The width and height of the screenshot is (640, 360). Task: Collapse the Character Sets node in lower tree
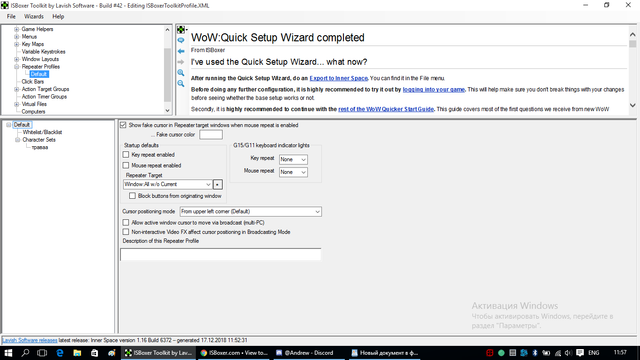coord(18,140)
